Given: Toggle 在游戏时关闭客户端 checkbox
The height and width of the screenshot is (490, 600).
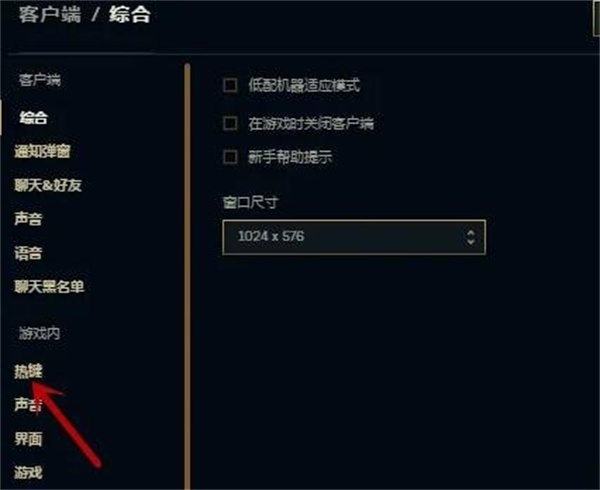Looking at the screenshot, I should [x=230, y=124].
